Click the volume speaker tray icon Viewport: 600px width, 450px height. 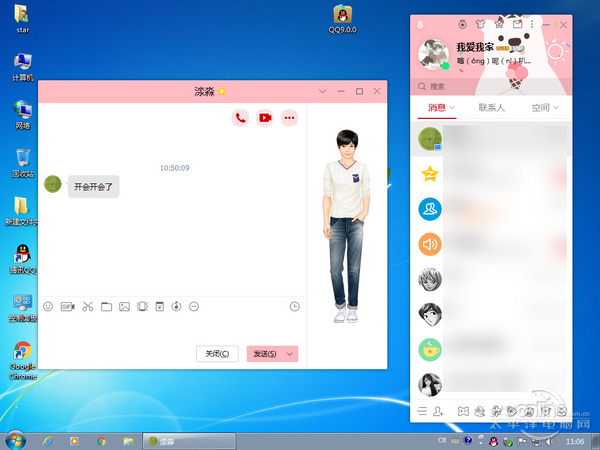point(551,441)
